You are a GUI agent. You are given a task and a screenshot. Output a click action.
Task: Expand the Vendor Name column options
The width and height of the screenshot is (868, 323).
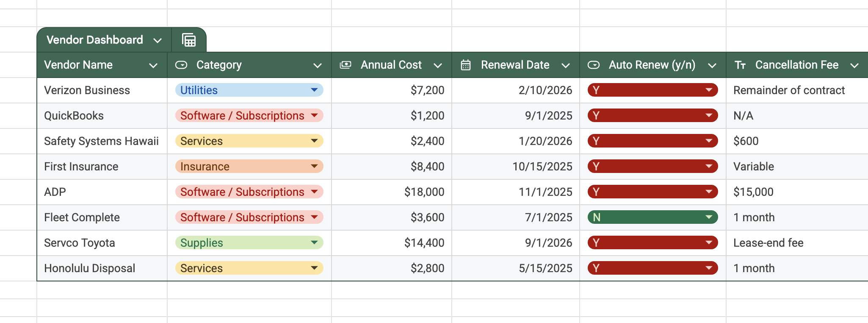(x=153, y=65)
